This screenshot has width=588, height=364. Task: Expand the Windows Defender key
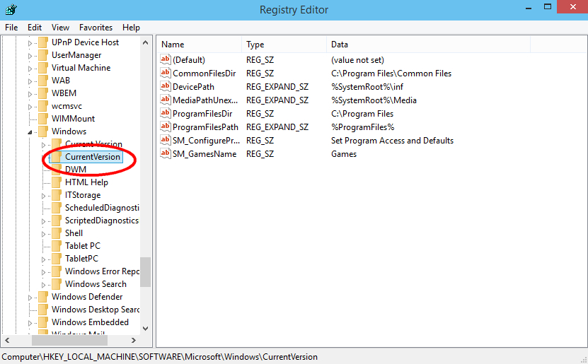pos(30,298)
